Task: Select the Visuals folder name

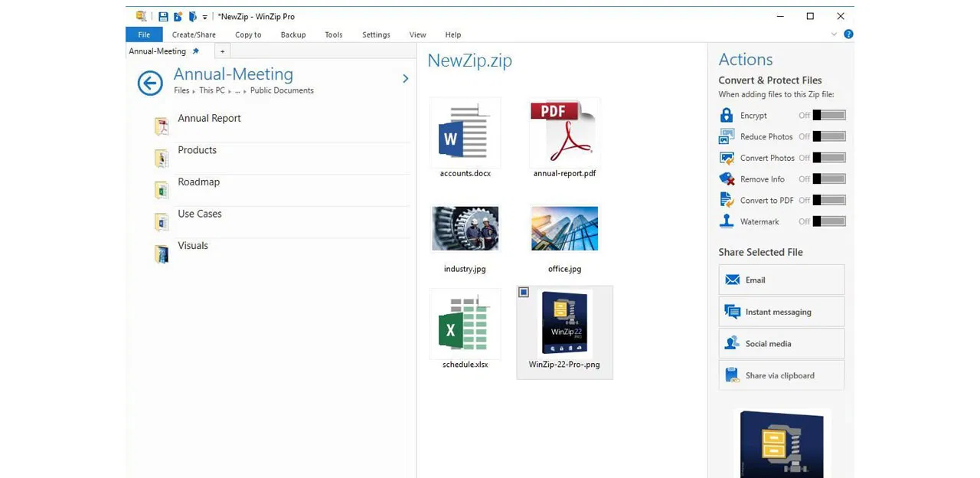Action: [193, 246]
